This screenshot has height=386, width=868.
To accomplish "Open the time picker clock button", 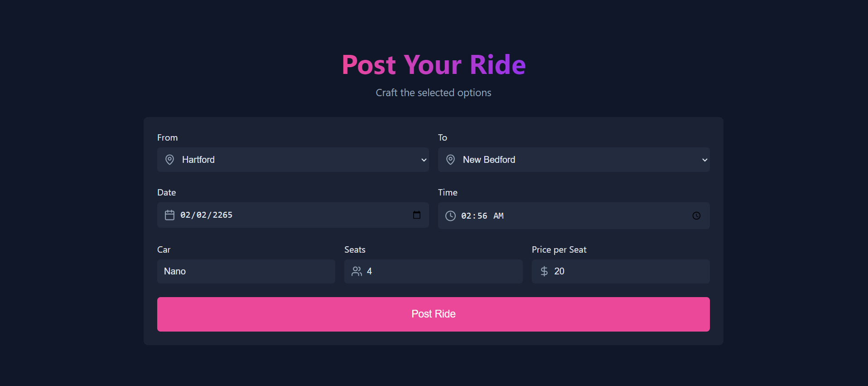I will 696,216.
